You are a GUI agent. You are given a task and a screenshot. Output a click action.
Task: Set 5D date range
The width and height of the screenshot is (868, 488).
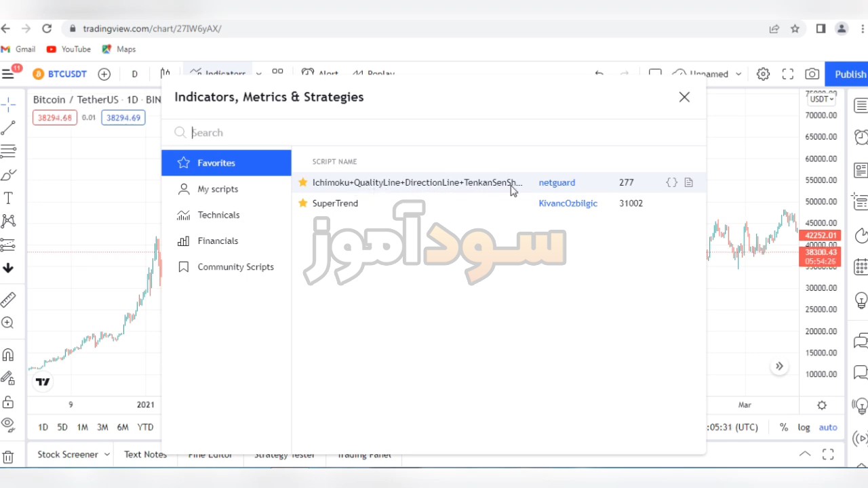62,427
